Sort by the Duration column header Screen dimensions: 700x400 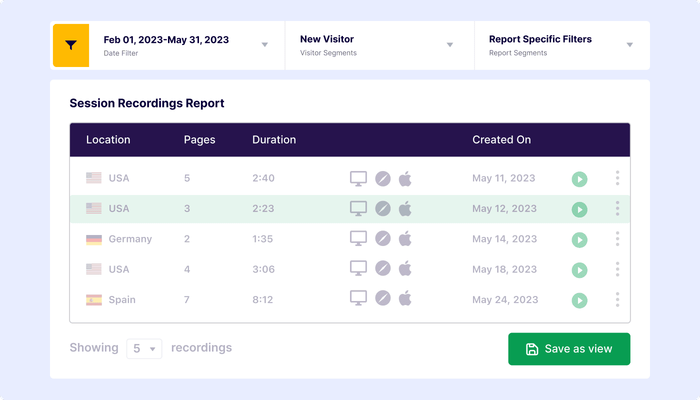pos(274,140)
